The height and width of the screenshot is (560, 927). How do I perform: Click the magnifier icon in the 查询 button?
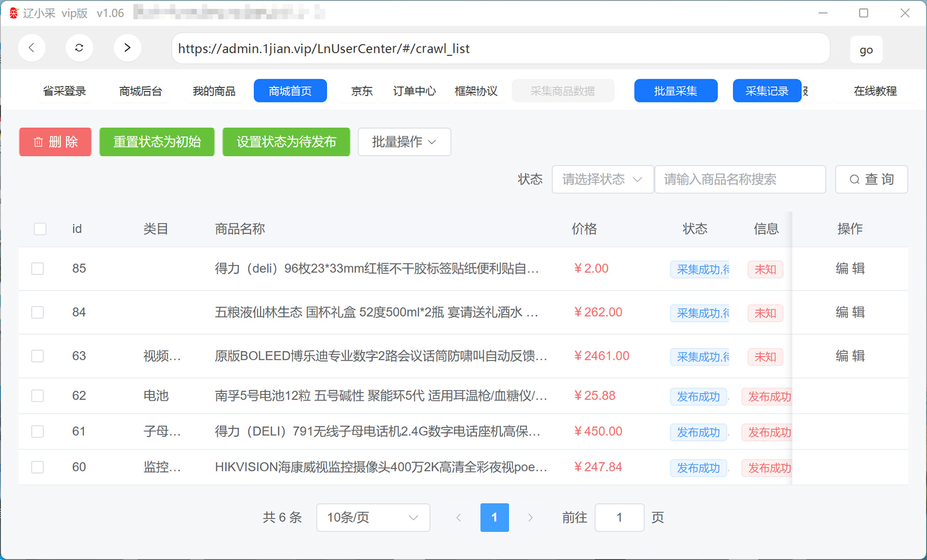click(854, 179)
